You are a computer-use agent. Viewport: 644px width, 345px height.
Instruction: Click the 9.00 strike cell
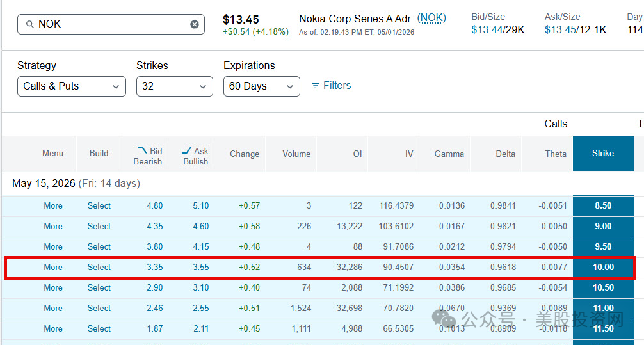click(603, 227)
